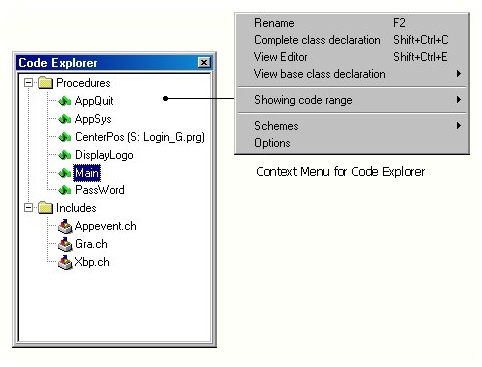This screenshot has width=482, height=367.
Task: Open Options from the context menu
Action: [352, 143]
